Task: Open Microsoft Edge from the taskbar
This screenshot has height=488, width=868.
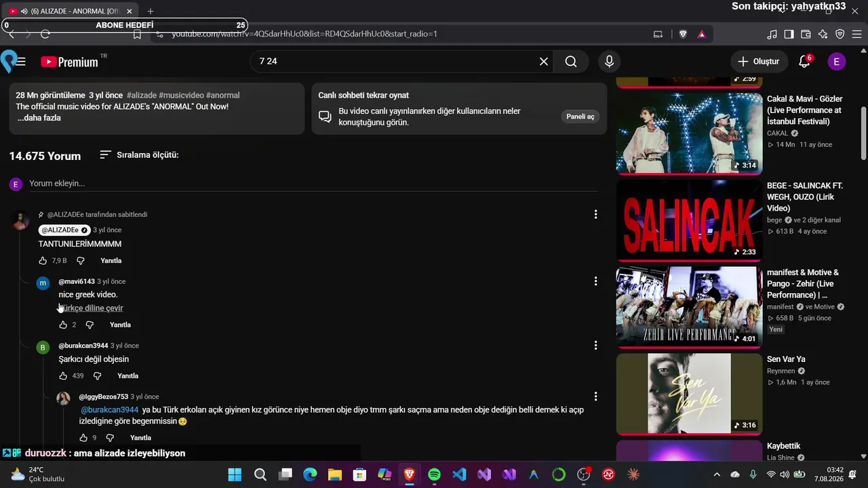Action: click(x=310, y=474)
